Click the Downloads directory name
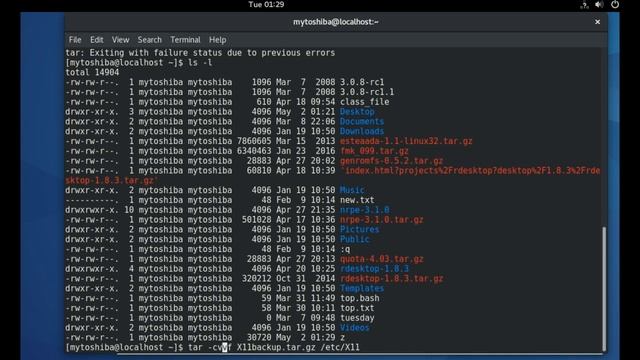Screen dimensions: 640x360 point(362,131)
